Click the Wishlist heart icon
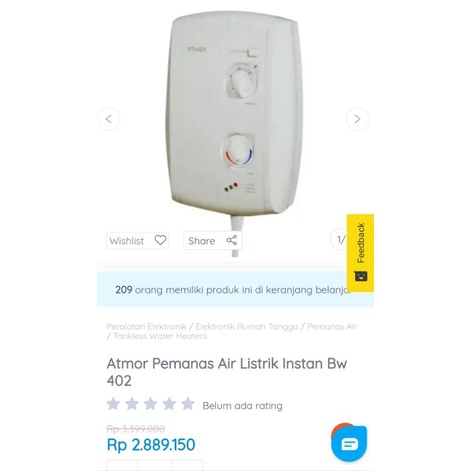This screenshot has width=471, height=471. click(x=160, y=240)
